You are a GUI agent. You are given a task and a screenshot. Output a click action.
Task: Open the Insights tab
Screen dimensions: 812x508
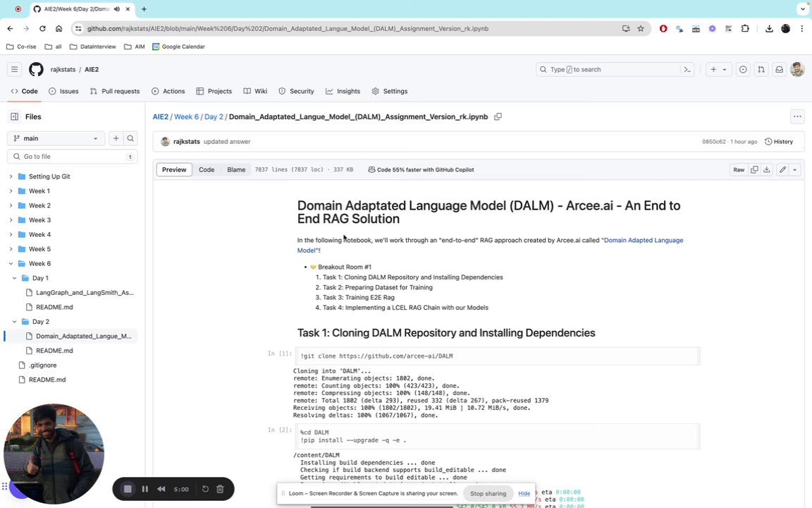[x=343, y=91]
